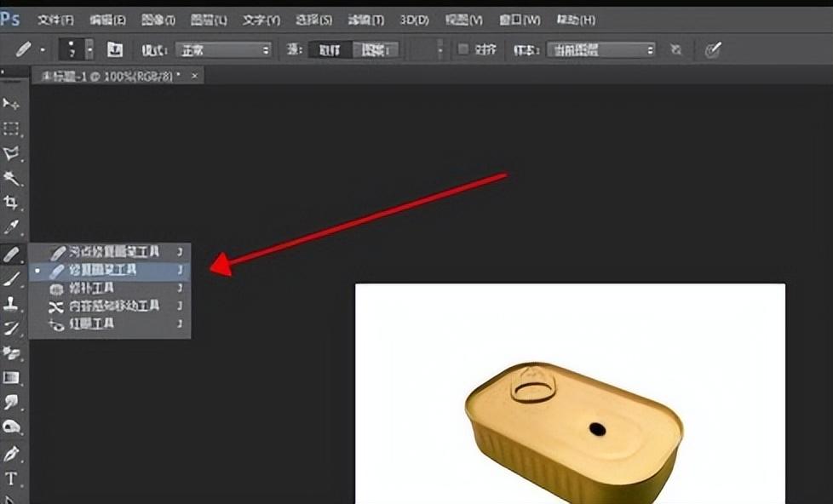The image size is (833, 504).
Task: Choose 内容感知移动工具 from flyout
Action: coord(110,306)
